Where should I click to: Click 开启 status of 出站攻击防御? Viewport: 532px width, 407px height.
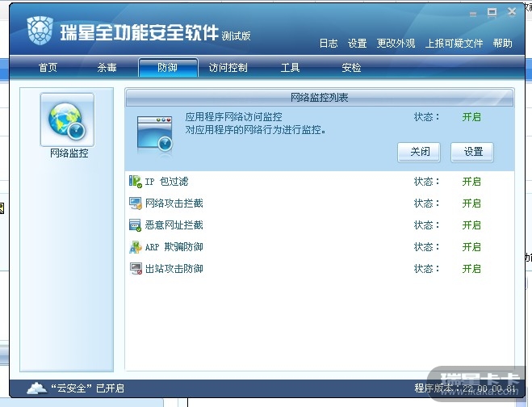471,268
